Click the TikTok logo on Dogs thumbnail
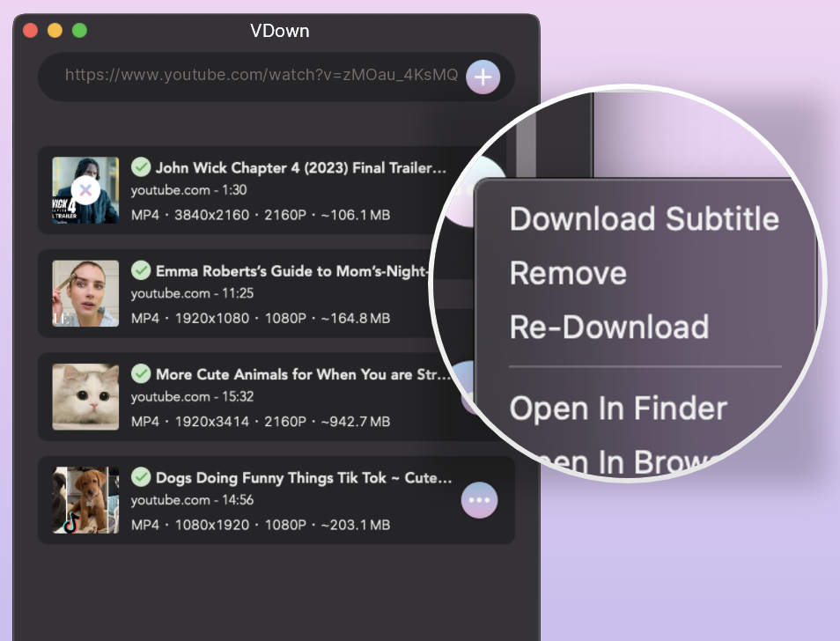 pos(71,523)
